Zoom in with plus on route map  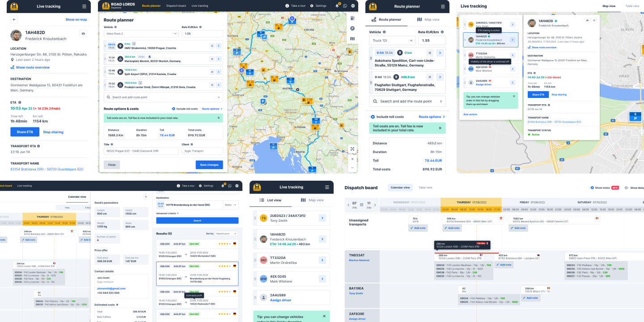[352, 159]
